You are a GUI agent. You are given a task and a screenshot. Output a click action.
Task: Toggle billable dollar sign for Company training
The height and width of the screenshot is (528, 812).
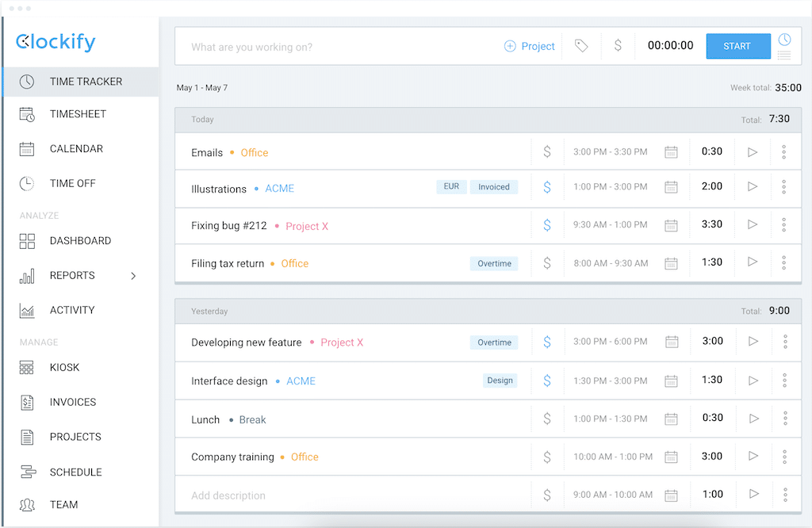(547, 457)
